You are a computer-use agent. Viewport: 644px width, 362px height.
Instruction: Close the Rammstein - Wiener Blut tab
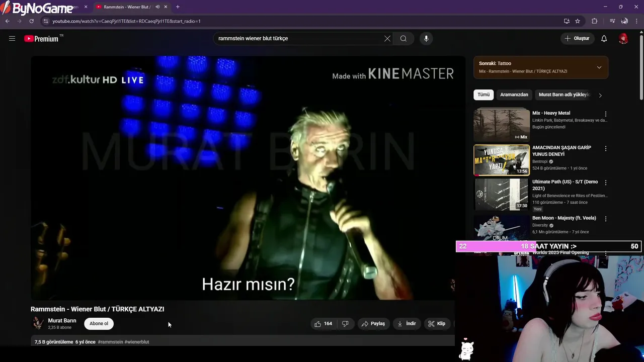tap(166, 7)
